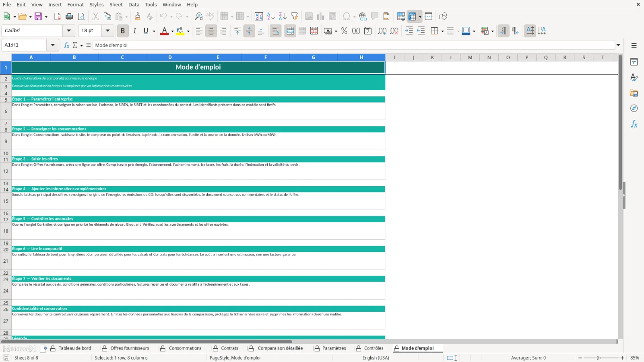Click Merge and Center Cells icon
The image size is (644, 362).
pos(290,31)
